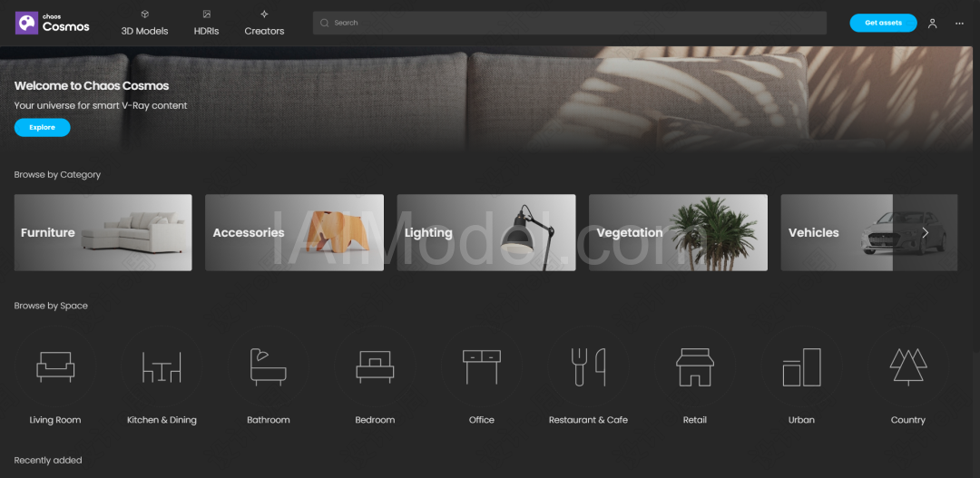Screen dimensions: 980x478
Task: Click the magnifier icon in search bar
Action: (x=324, y=23)
